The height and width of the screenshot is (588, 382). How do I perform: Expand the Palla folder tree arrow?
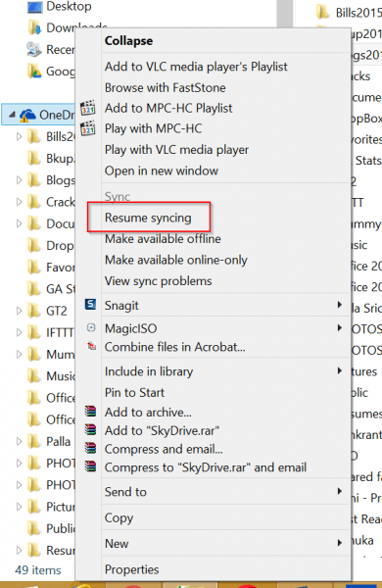(19, 441)
